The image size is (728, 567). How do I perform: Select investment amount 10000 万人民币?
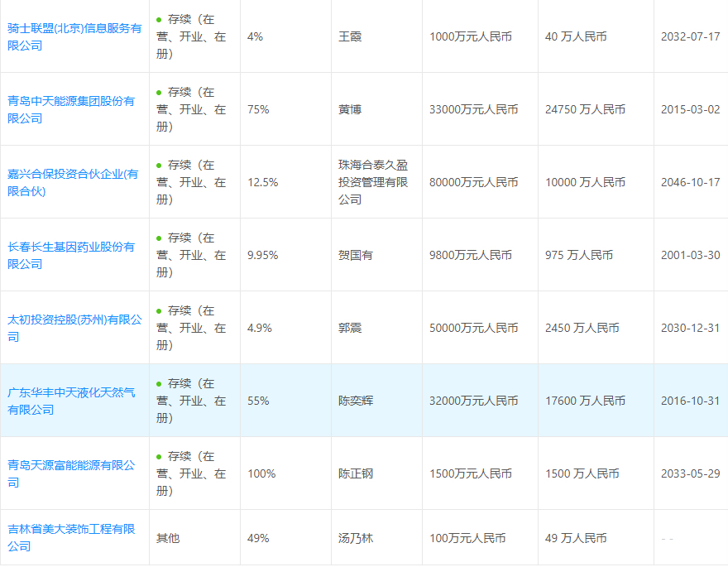pyautogui.click(x=585, y=182)
